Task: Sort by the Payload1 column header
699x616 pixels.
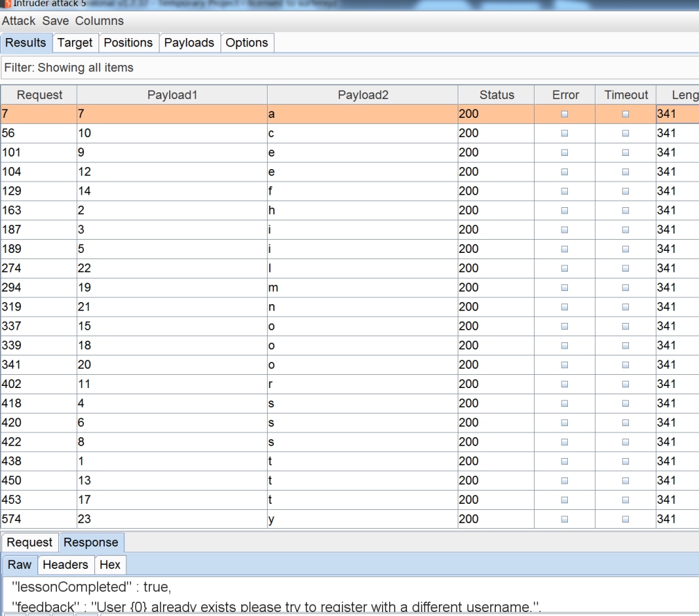Action: point(172,95)
